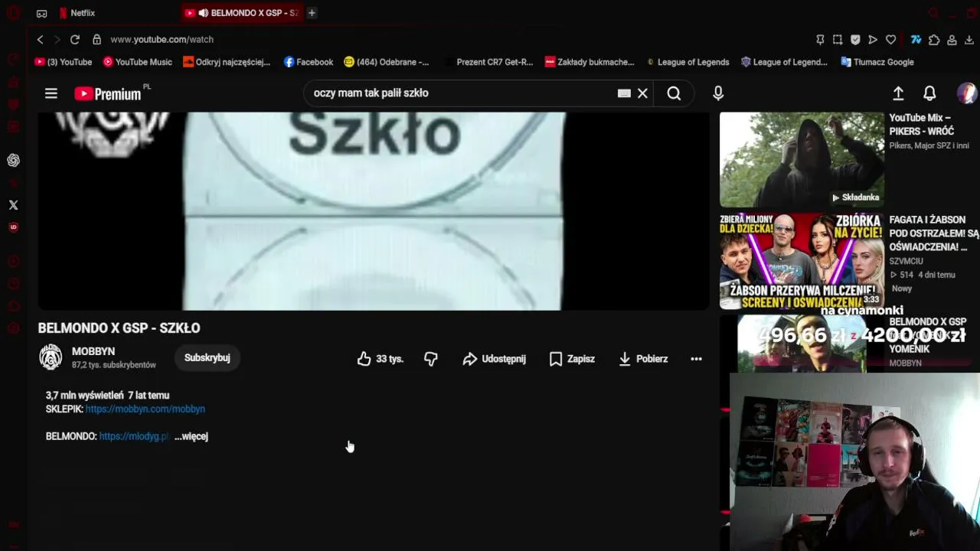980x551 pixels.
Task: Open the blue 7TV extension icon
Action: coord(916,40)
